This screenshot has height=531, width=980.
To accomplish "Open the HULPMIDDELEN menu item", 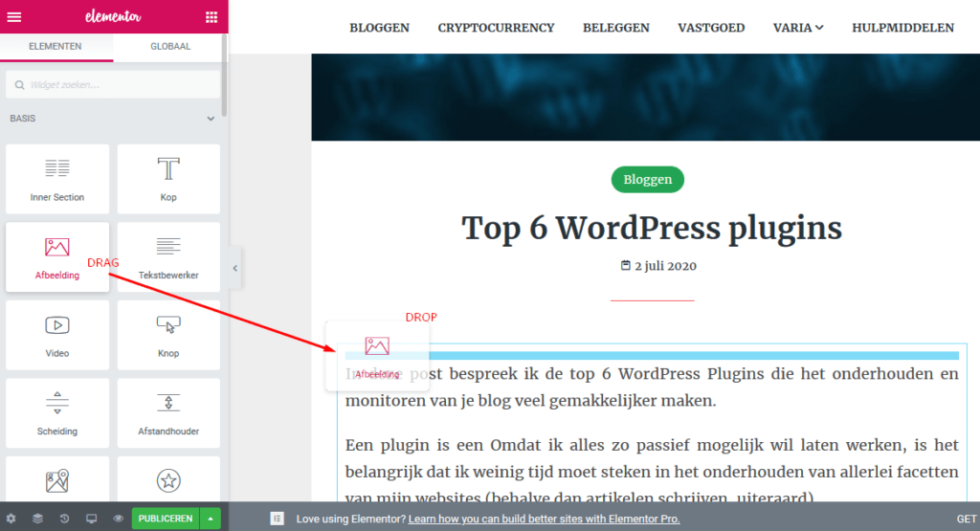I will coord(903,28).
